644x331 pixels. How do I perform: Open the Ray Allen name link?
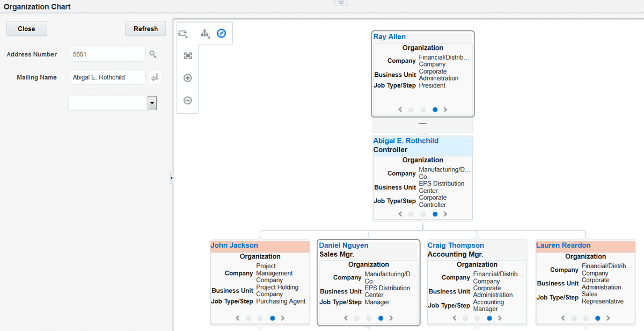(390, 37)
